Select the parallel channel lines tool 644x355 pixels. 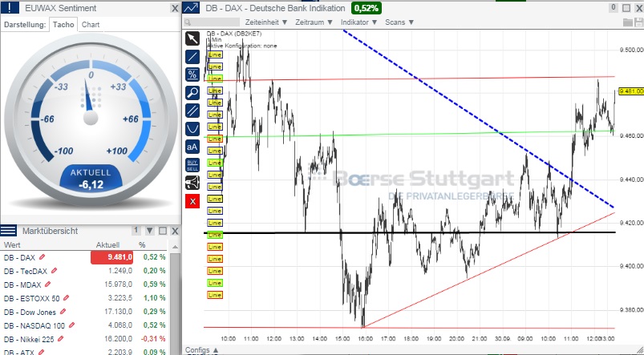tap(192, 111)
